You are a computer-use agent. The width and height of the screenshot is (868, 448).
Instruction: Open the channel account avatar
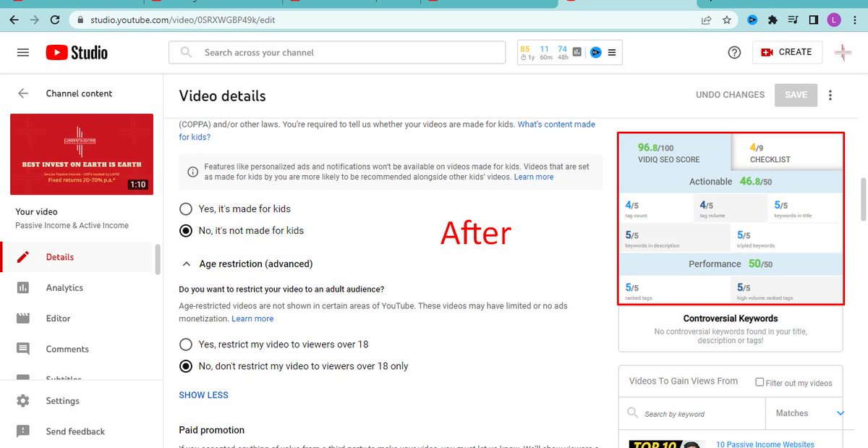pyautogui.click(x=843, y=52)
